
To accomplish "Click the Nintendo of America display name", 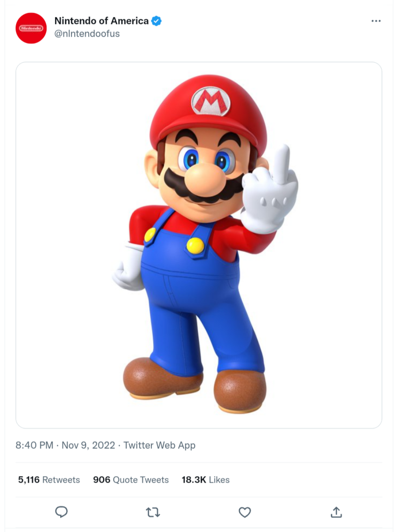I will [x=101, y=21].
